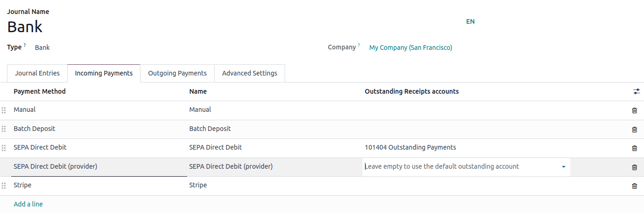
Task: Grab the Stripe row drag handle
Action: (x=4, y=186)
